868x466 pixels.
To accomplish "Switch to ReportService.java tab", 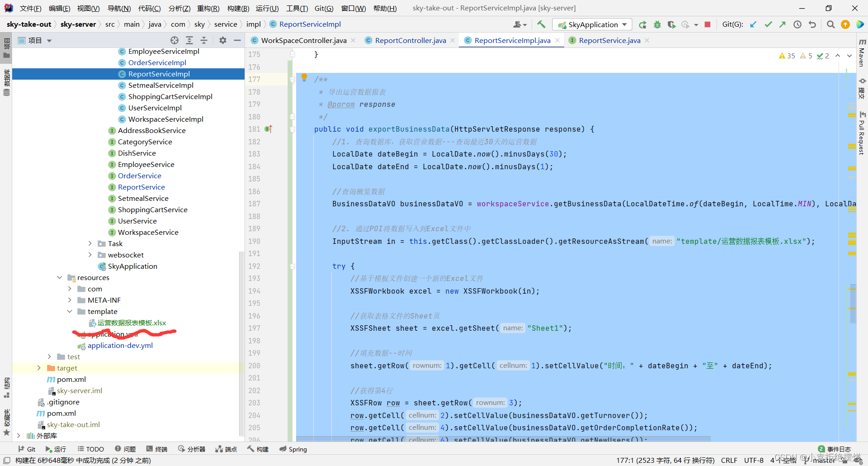I will [x=609, y=40].
